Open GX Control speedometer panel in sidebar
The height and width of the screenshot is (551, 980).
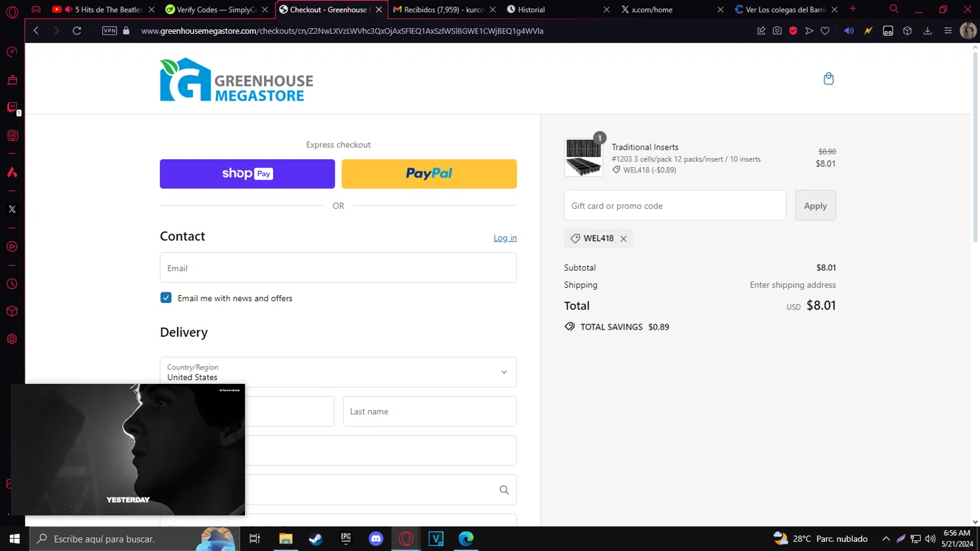pyautogui.click(x=12, y=52)
